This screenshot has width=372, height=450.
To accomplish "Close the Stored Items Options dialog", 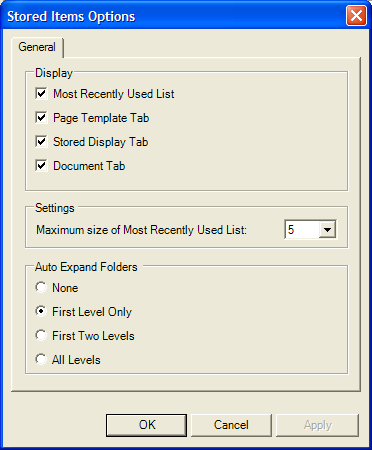I will pyautogui.click(x=356, y=15).
